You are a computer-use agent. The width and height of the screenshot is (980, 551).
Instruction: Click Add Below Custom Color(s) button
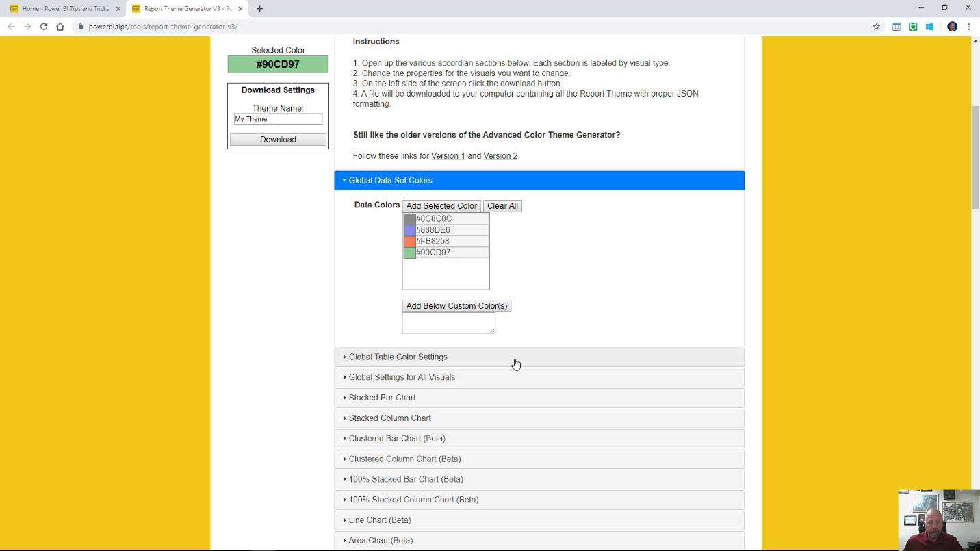456,306
